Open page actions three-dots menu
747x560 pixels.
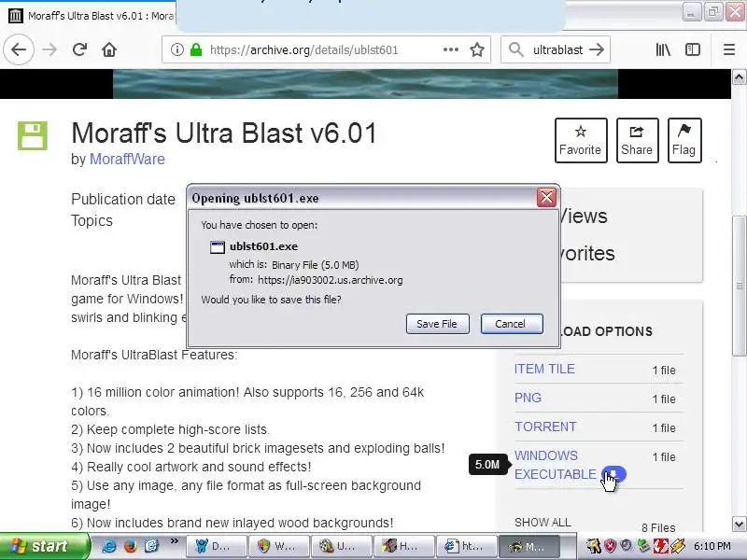pyautogui.click(x=451, y=49)
